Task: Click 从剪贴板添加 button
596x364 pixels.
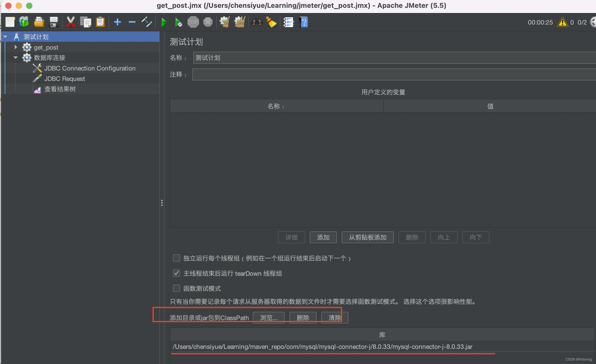Action: tap(367, 237)
